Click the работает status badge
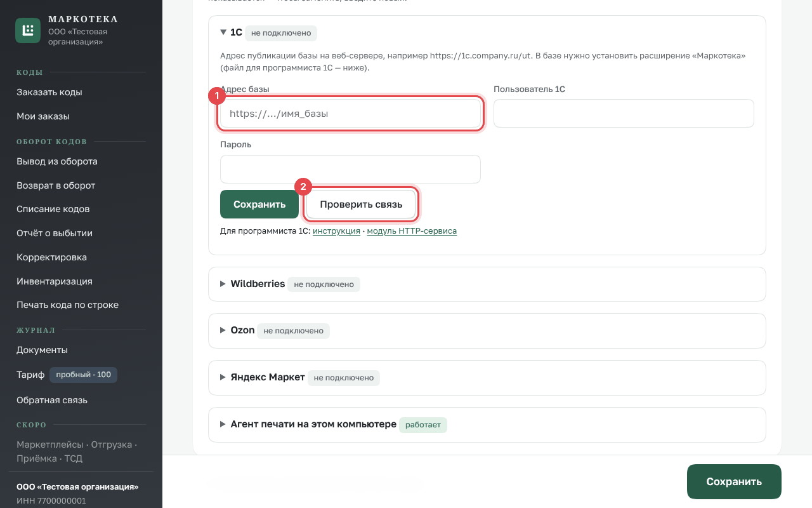Screen dimensions: 812x508 coord(423,425)
